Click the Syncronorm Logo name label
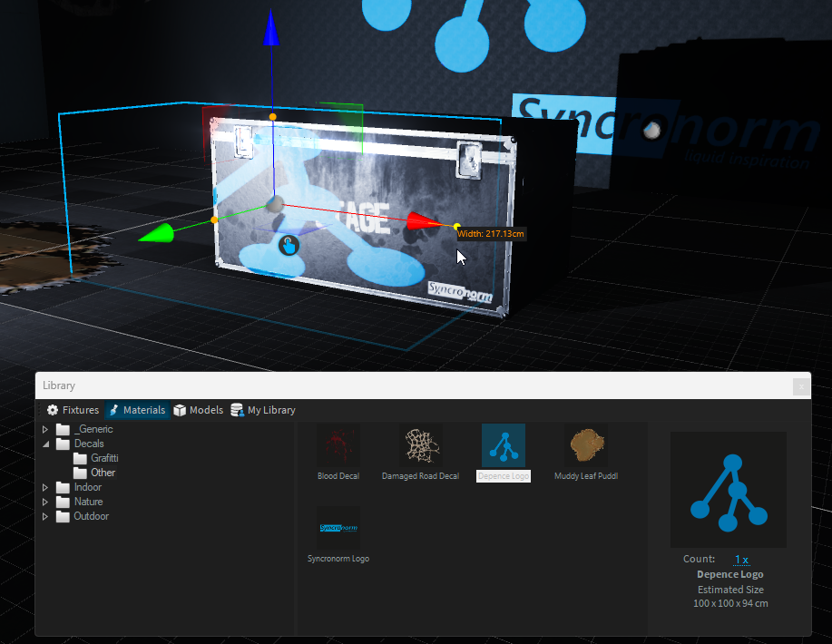Viewport: 832px width, 644px height. [x=338, y=559]
